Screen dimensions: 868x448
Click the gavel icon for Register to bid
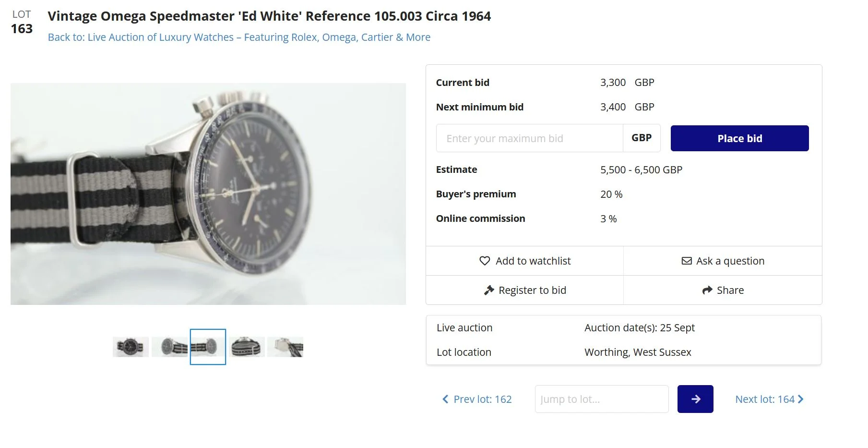point(489,290)
